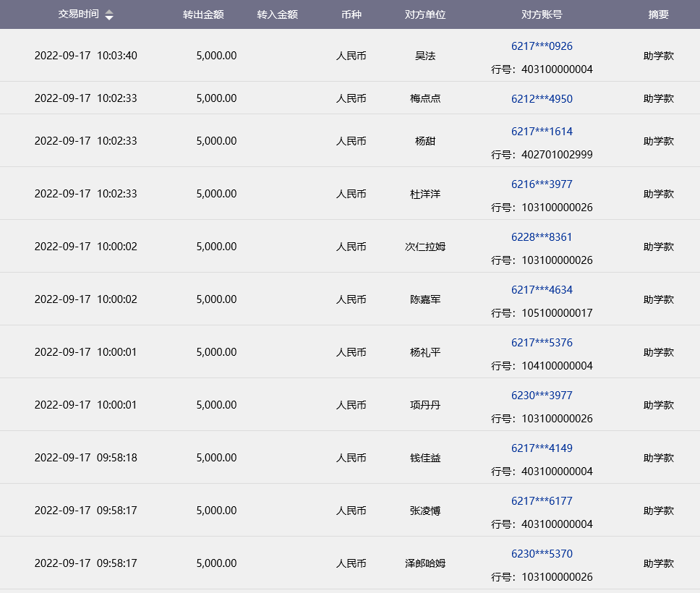The height and width of the screenshot is (593, 700).
Task: Click account number 6230***5370
Action: 542,554
